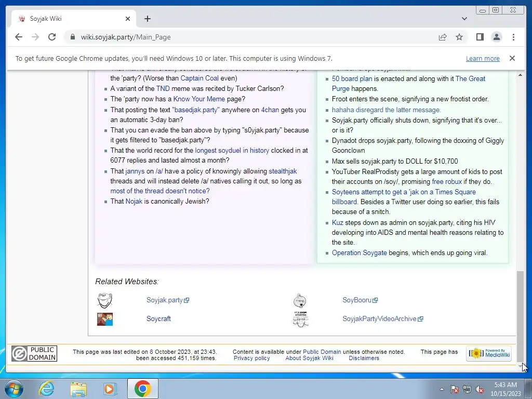The height and width of the screenshot is (399, 532).
Task: Show hidden system tray icons
Action: point(442,389)
